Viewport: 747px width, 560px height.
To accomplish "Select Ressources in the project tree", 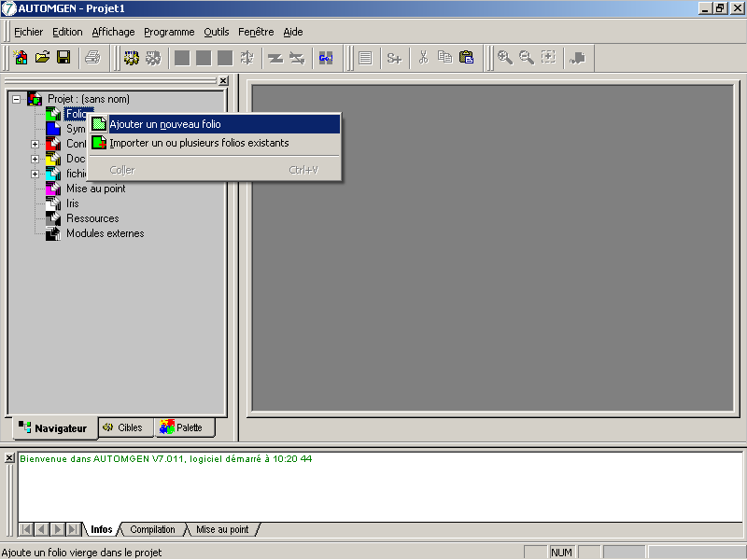I will (92, 218).
